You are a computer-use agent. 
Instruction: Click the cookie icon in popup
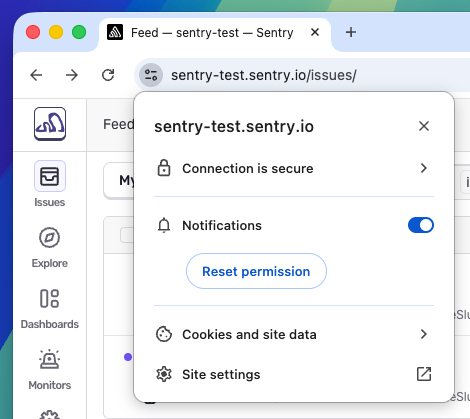[x=164, y=334]
